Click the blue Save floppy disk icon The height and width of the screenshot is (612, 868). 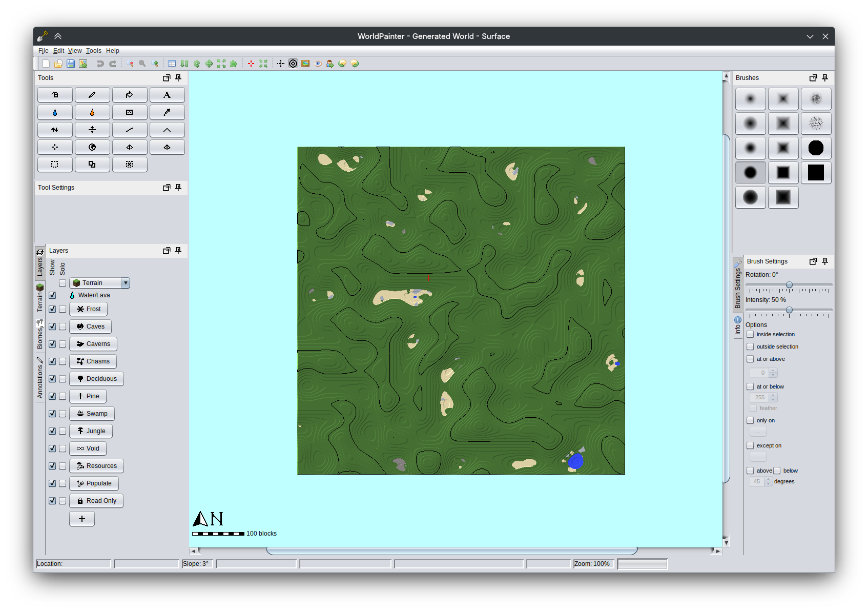click(71, 64)
